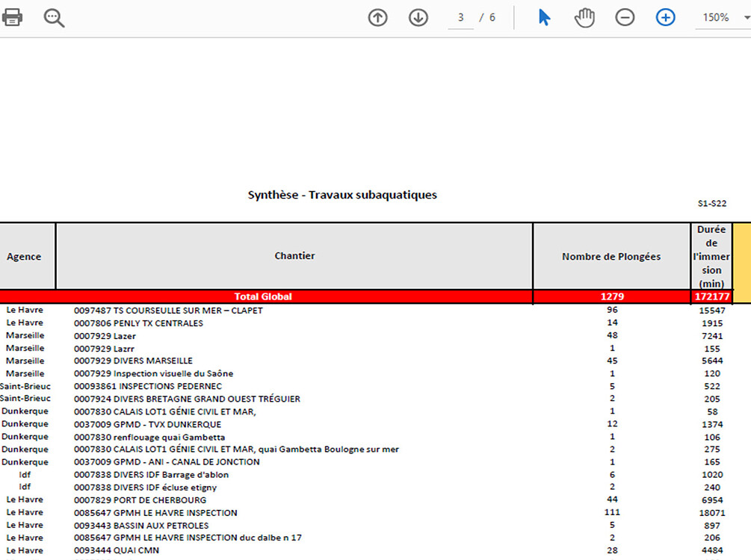
Task: Select the text selection arrow tool
Action: [x=544, y=16]
